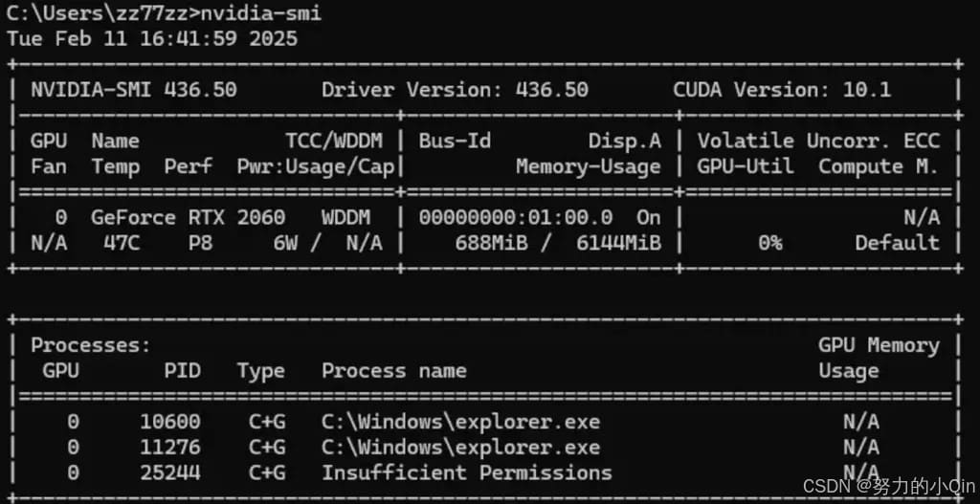
Task: Click the CUDA Version 10.1 value
Action: [782, 90]
